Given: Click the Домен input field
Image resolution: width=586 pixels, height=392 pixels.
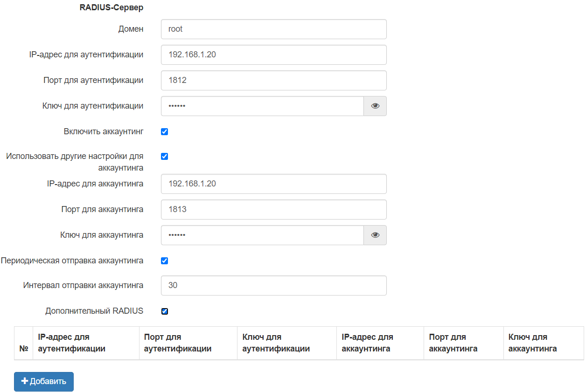Looking at the screenshot, I should coord(273,29).
